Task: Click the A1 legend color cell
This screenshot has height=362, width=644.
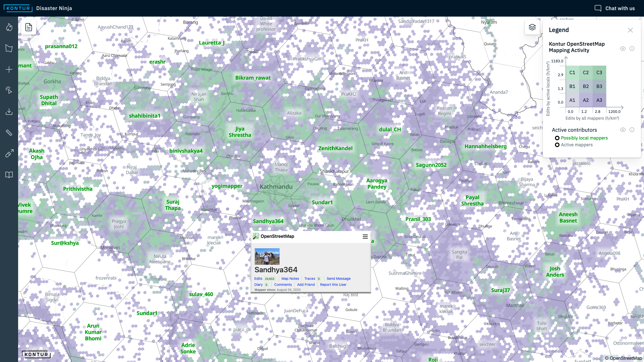Action: point(572,100)
